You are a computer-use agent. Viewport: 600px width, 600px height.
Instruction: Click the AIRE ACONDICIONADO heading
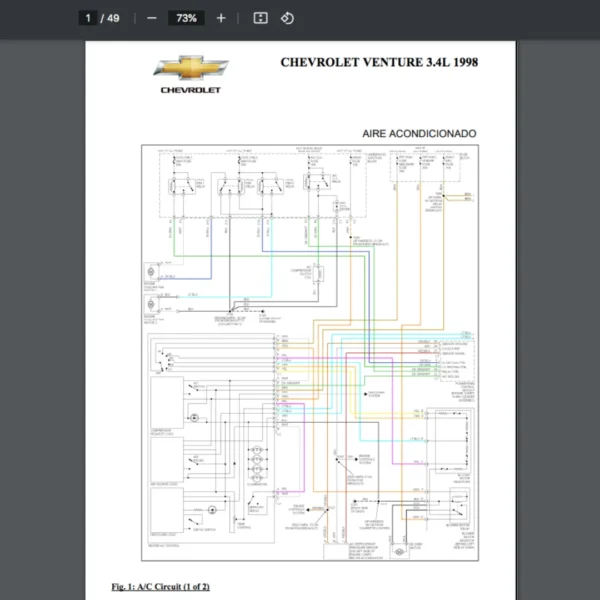coord(419,133)
